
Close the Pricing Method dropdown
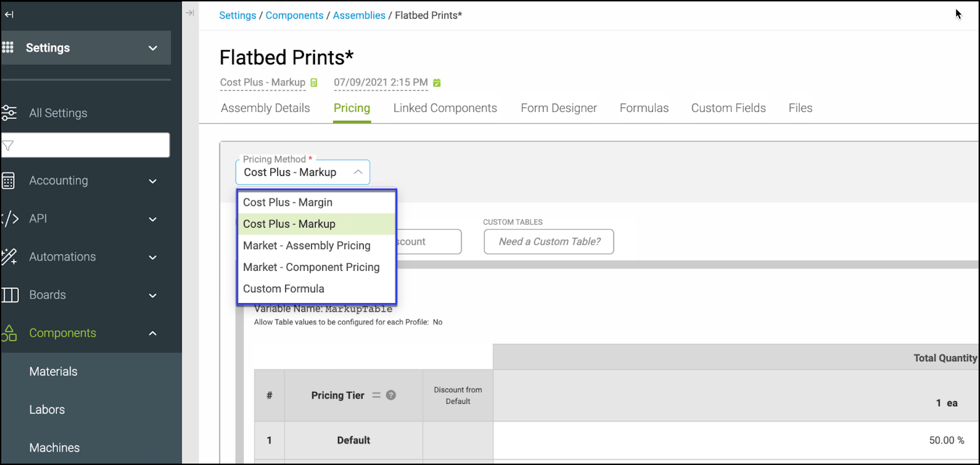point(358,172)
